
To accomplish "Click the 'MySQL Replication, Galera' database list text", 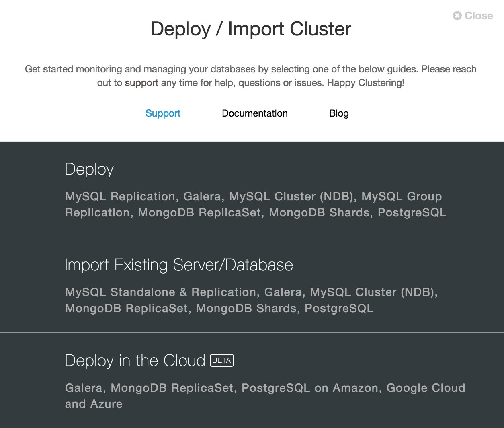I will 256,204.
